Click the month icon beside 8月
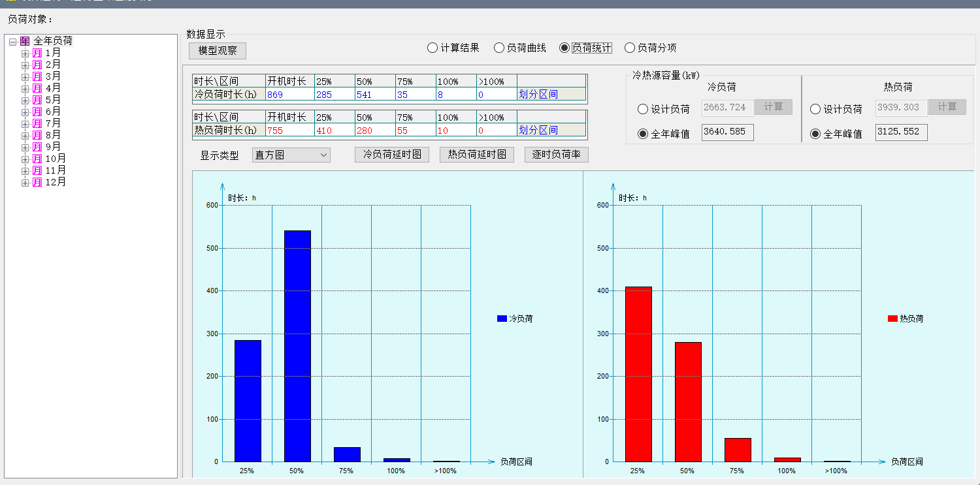Screen dimensions: 980x485 [37, 135]
